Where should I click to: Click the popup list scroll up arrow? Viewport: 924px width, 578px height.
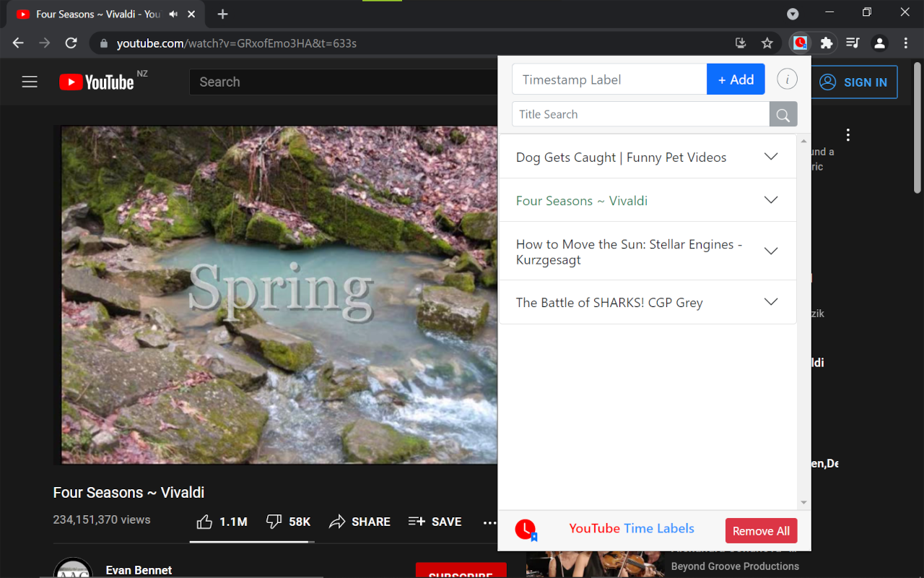(x=803, y=141)
